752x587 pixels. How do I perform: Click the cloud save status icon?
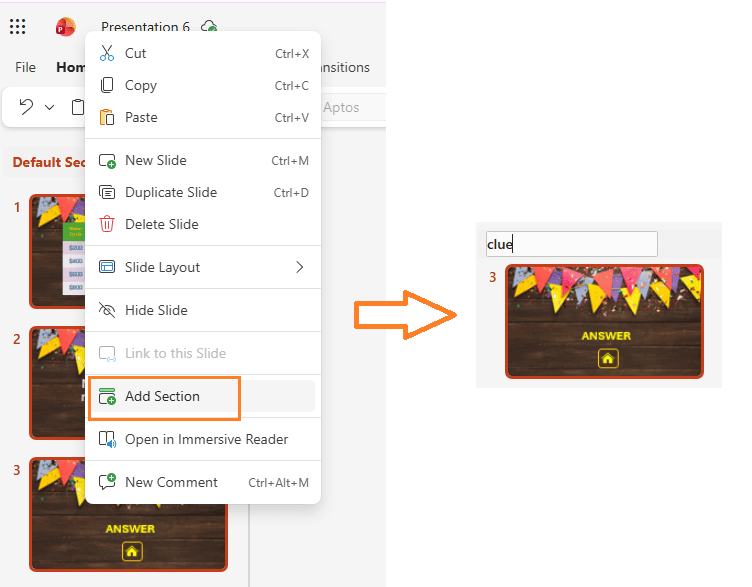point(208,27)
